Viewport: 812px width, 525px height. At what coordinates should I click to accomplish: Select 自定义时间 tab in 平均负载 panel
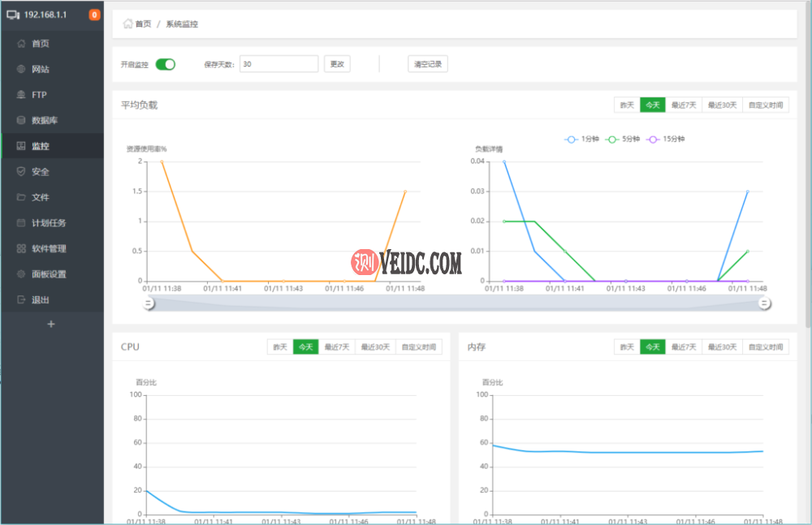coord(766,105)
